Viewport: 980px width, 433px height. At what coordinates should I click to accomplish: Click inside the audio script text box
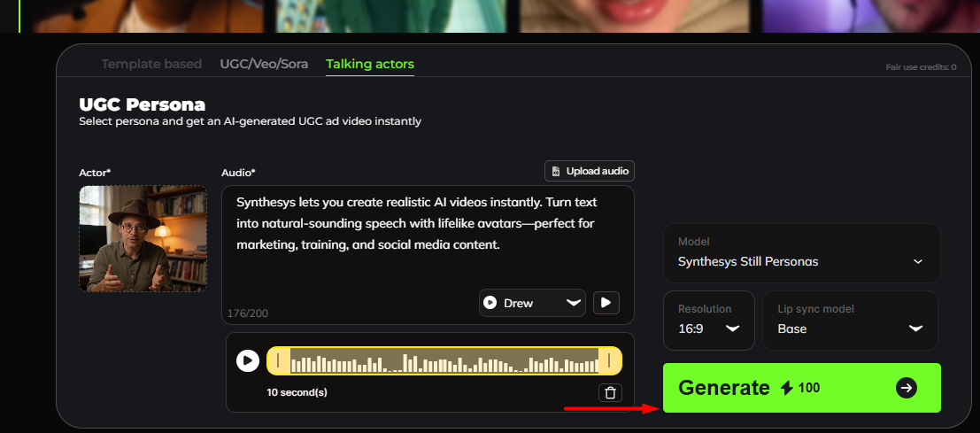pyautogui.click(x=428, y=254)
